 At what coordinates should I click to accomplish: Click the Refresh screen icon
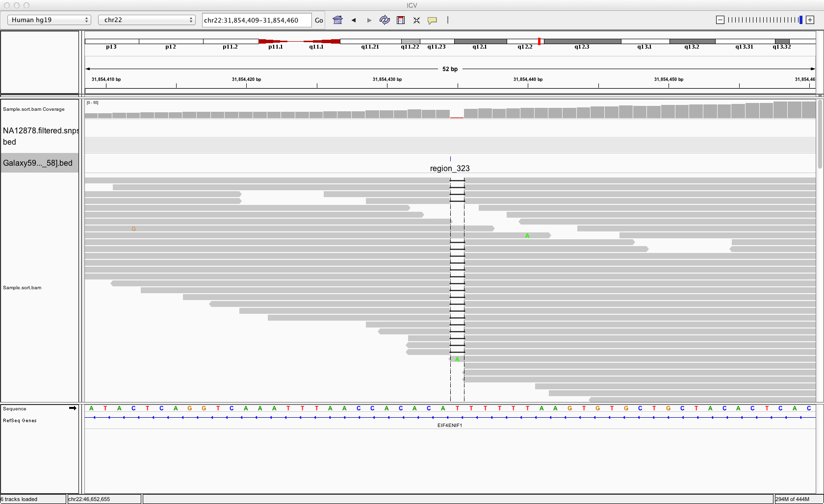pos(385,20)
